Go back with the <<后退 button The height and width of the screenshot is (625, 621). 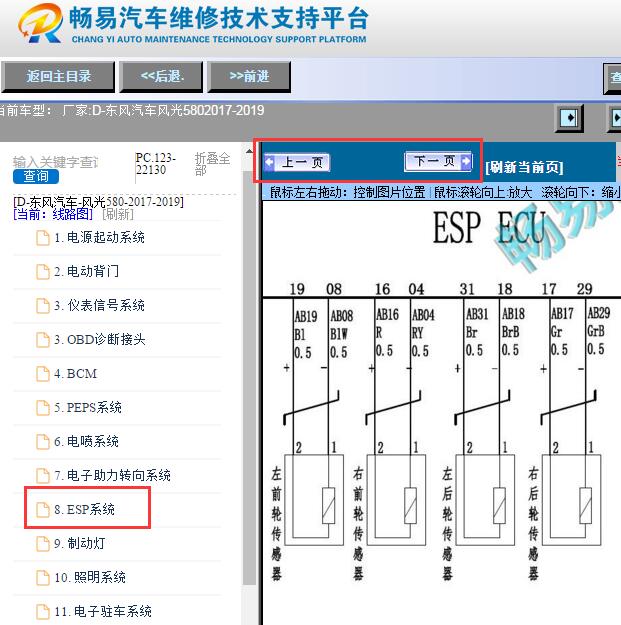161,77
